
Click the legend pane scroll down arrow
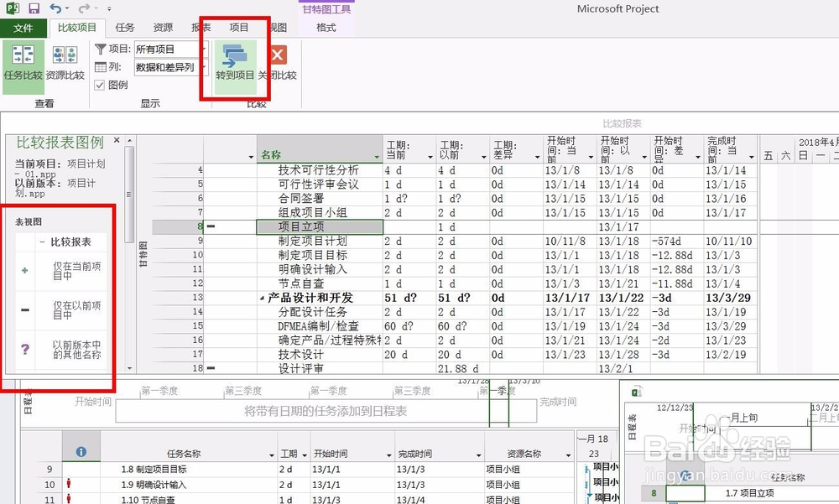tap(129, 368)
